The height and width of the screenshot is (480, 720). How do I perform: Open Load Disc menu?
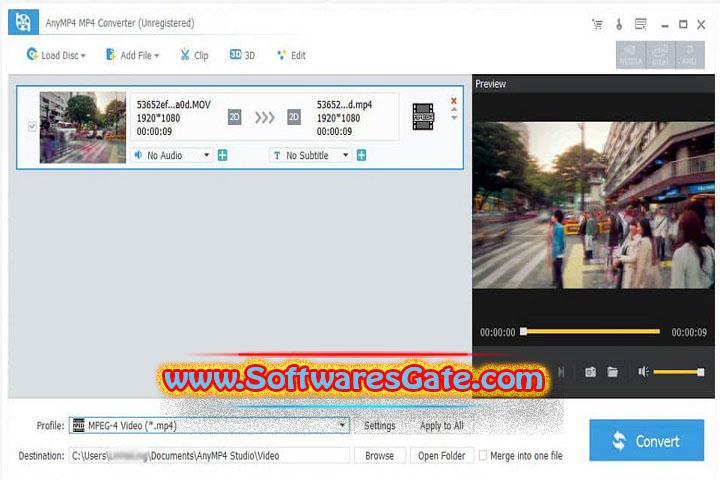(x=56, y=55)
